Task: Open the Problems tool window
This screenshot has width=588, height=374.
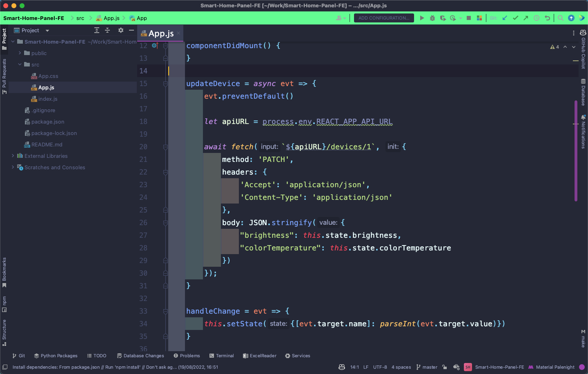Action: 187,356
